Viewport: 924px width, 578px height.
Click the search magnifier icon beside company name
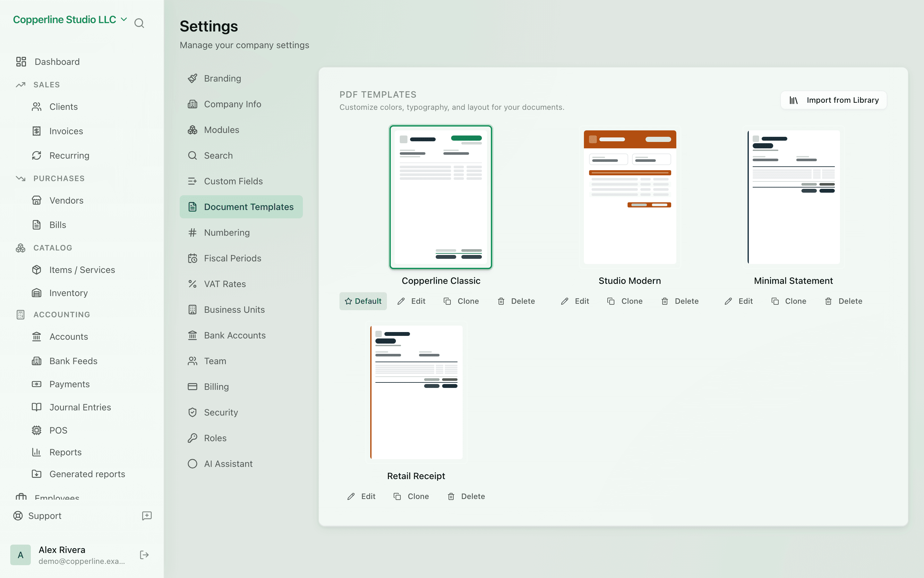[x=139, y=23]
